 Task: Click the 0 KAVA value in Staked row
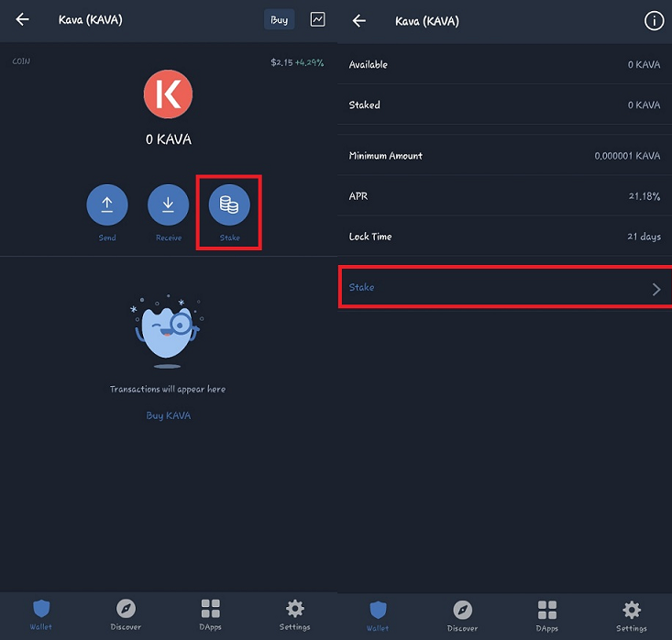point(644,105)
